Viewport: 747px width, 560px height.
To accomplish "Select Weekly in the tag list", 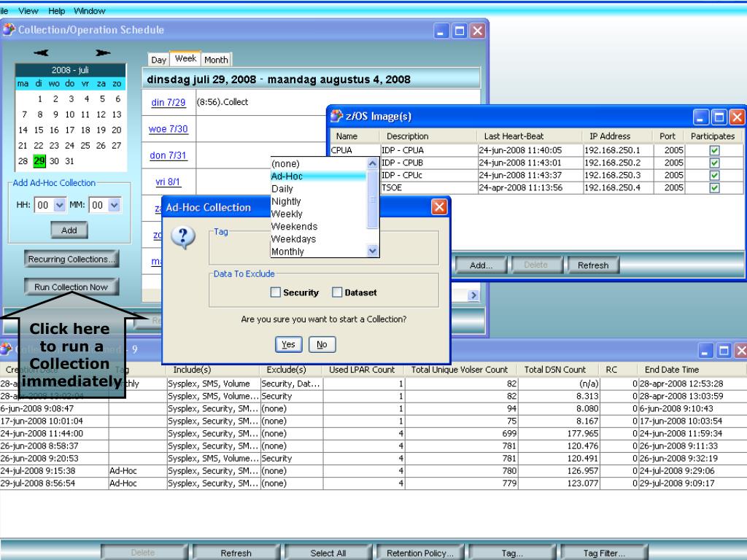I will pos(318,214).
